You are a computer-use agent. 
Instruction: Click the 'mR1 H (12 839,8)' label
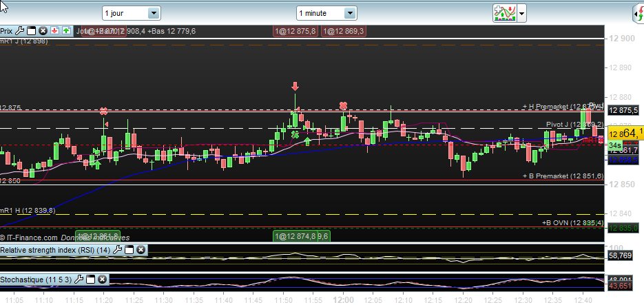[x=28, y=211]
